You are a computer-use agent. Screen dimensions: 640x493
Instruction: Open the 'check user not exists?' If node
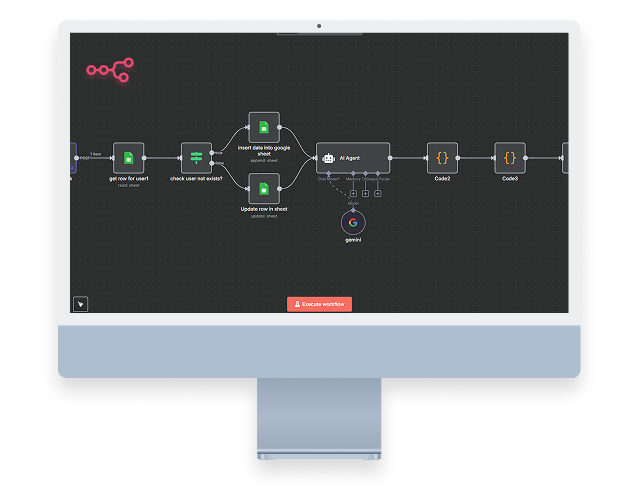click(x=196, y=157)
